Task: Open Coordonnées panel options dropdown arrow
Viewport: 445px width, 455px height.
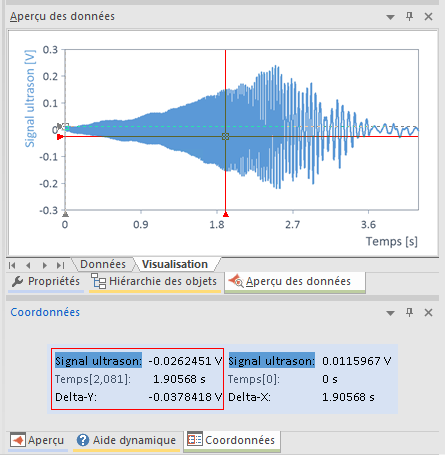Action: coord(390,313)
